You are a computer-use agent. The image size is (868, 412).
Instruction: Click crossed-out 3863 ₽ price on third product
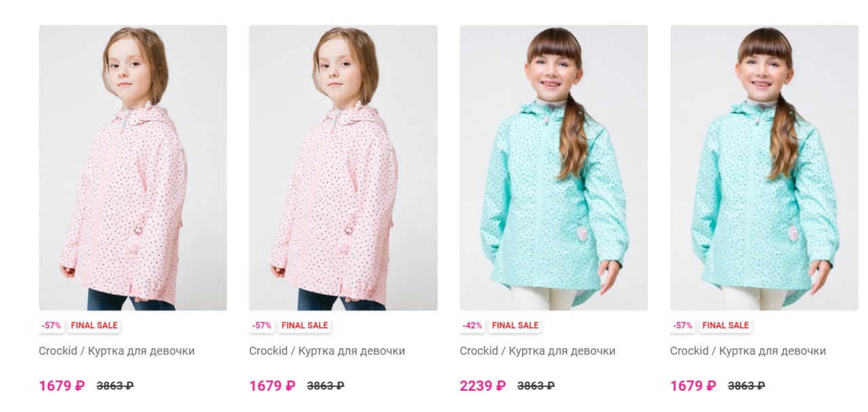point(536,386)
